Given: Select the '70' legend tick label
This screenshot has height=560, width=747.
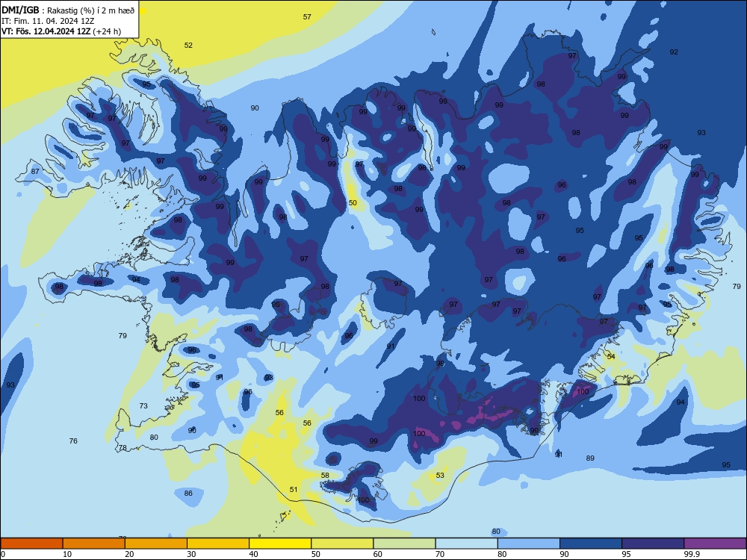Looking at the screenshot, I should 440,554.
